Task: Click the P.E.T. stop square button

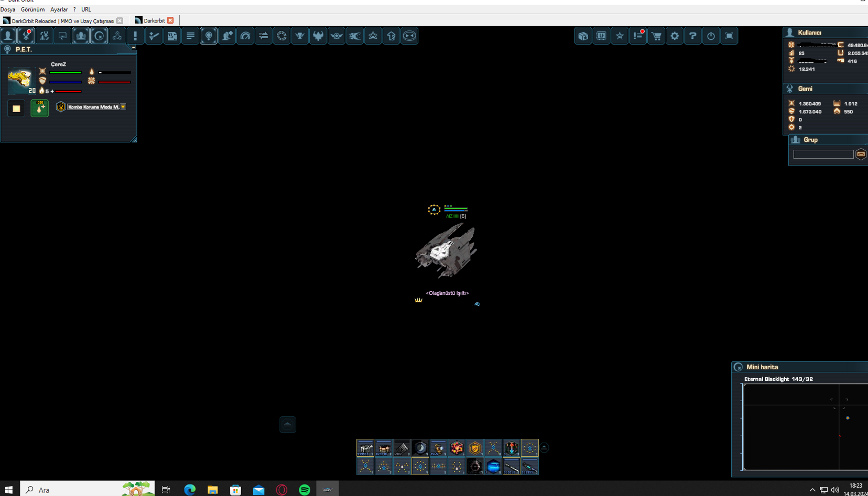Action: pos(16,108)
